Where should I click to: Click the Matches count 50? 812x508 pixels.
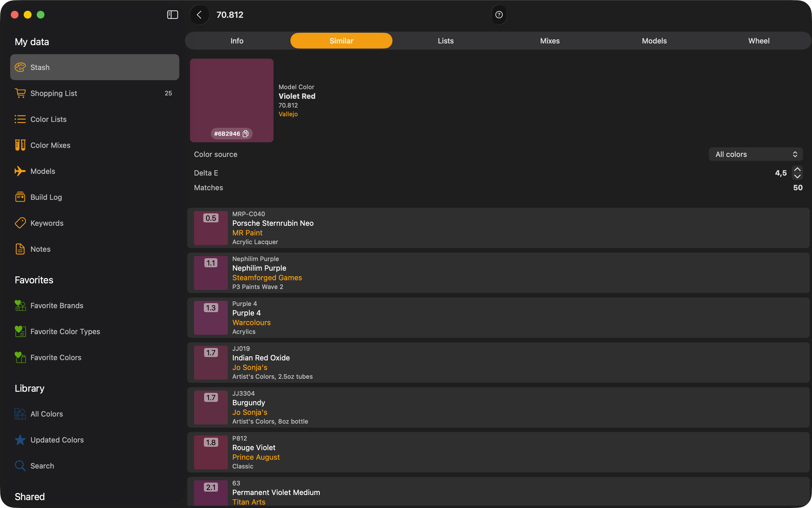coord(798,187)
